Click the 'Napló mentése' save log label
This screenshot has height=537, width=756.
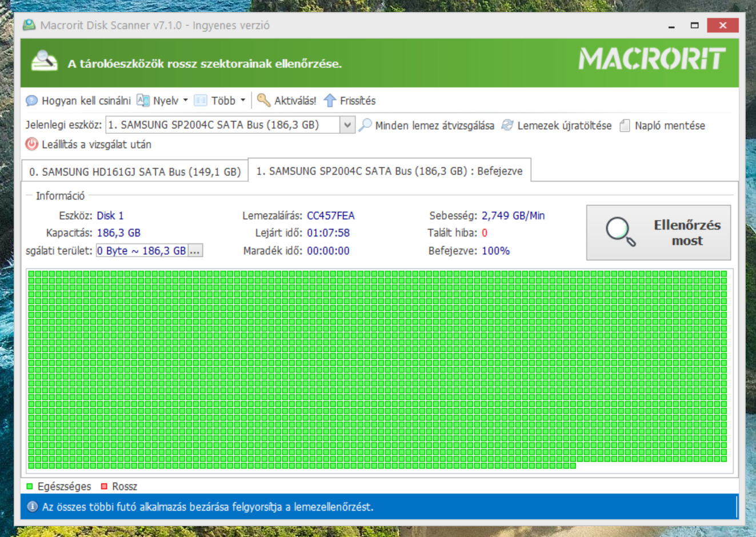(x=670, y=126)
